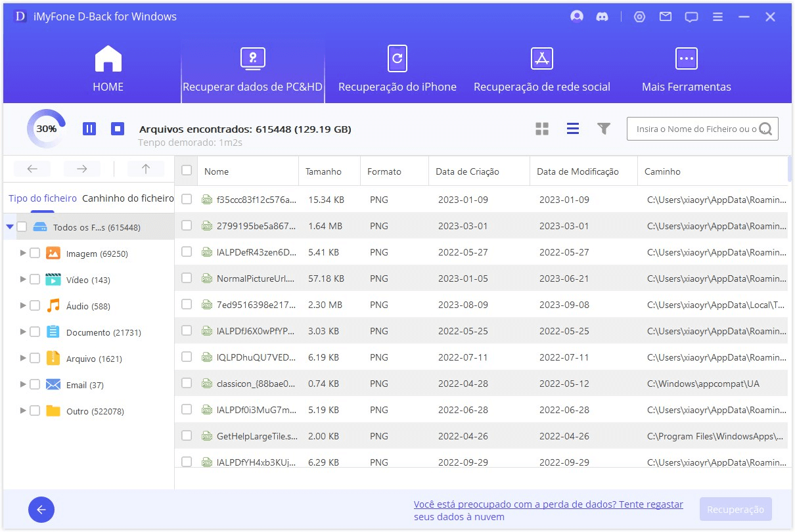Image resolution: width=795 pixels, height=532 pixels.
Task: Check the Documento category checkbox
Action: click(35, 332)
